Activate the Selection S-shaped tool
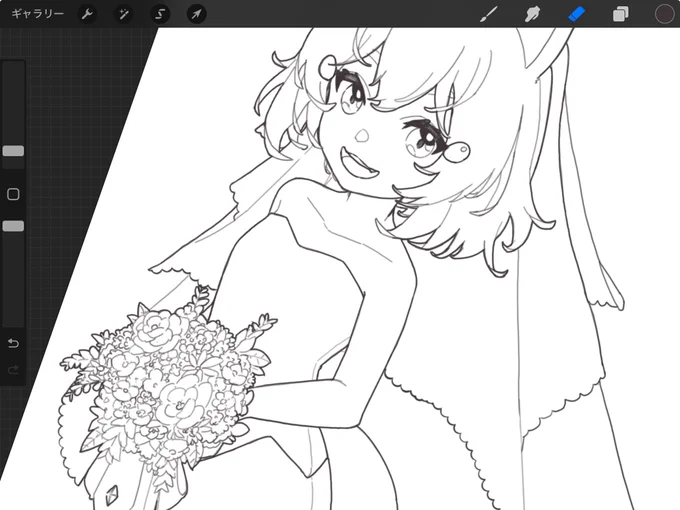680x510 pixels. pyautogui.click(x=160, y=14)
